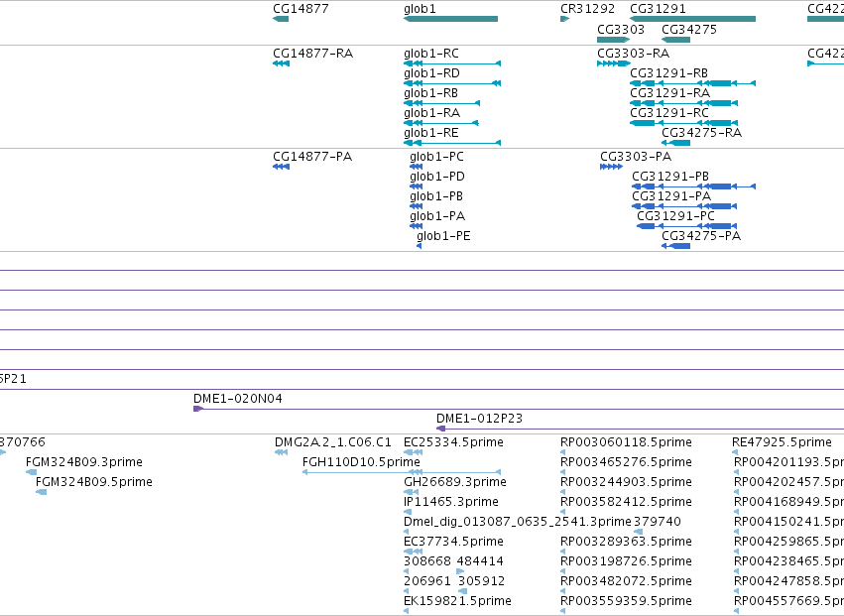Screen dimensions: 844x616
Task: Click the CG3303-PA protein feature
Action: click(x=612, y=167)
